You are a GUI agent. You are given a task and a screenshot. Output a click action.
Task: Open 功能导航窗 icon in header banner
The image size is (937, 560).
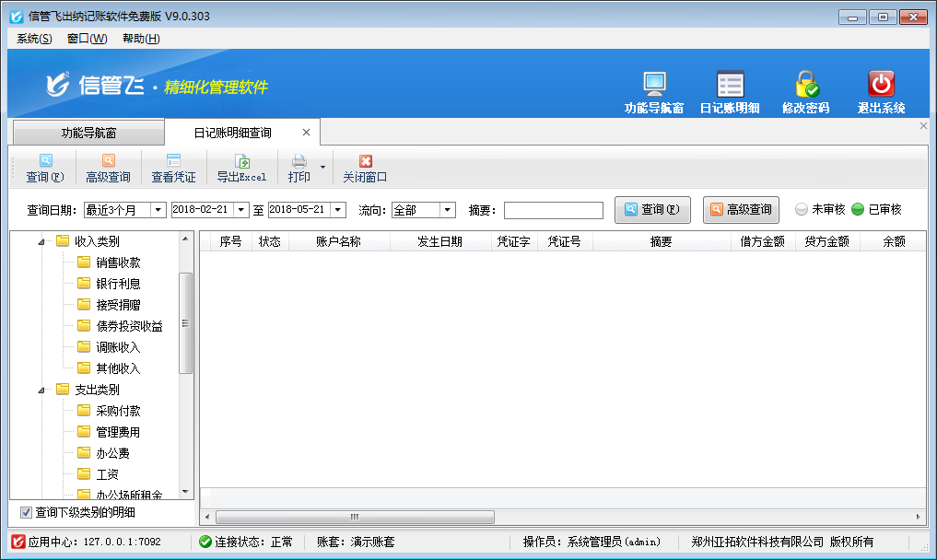pos(654,85)
